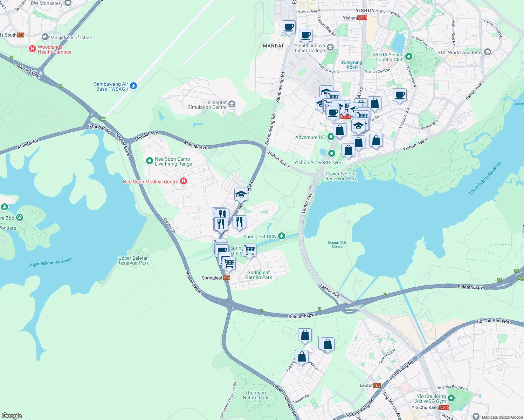Click the Thomson Nature Park label

256,395
